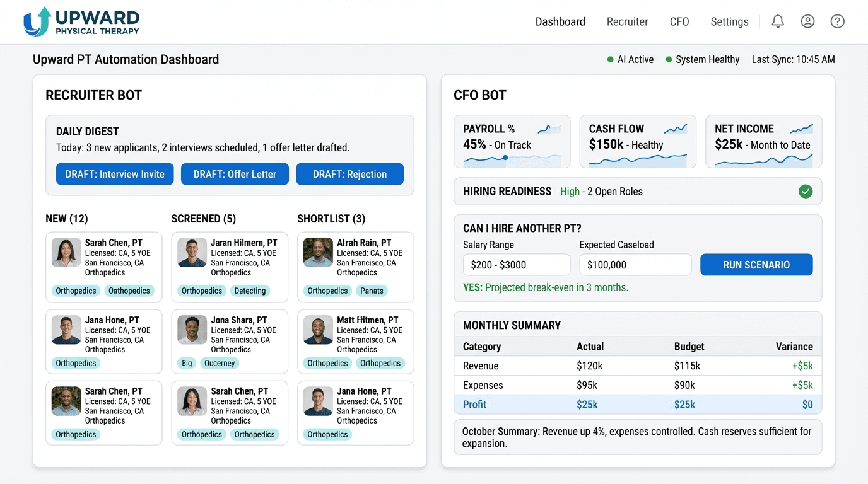This screenshot has width=868, height=484.
Task: Toggle the AI Active status indicator
Action: pyautogui.click(x=630, y=59)
